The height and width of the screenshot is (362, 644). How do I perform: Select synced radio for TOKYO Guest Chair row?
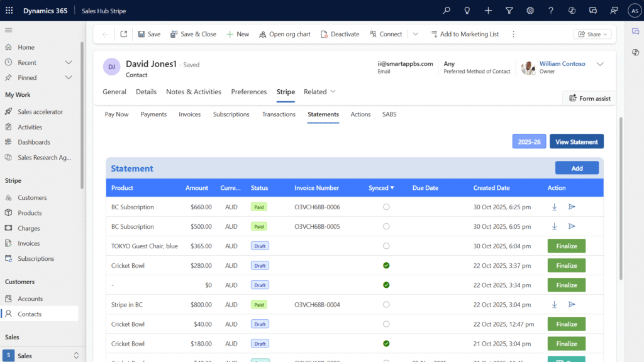click(386, 246)
